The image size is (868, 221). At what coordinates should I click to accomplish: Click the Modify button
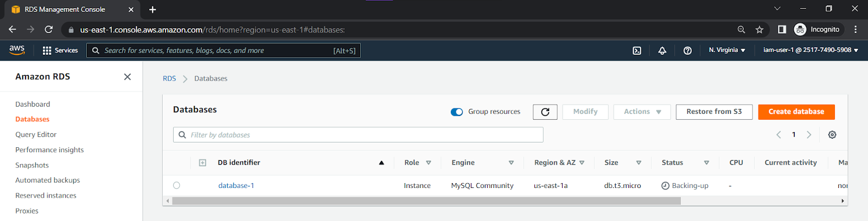point(585,112)
